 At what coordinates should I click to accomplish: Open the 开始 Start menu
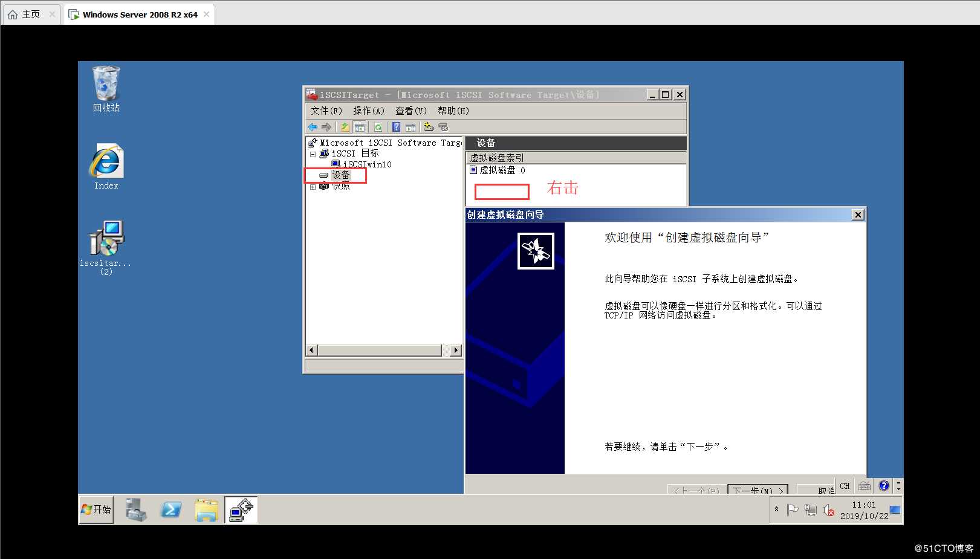click(97, 510)
